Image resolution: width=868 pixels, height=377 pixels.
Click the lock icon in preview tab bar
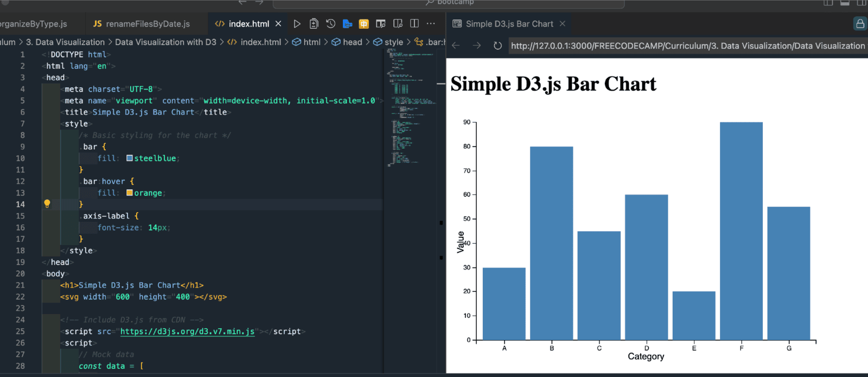[x=860, y=24]
